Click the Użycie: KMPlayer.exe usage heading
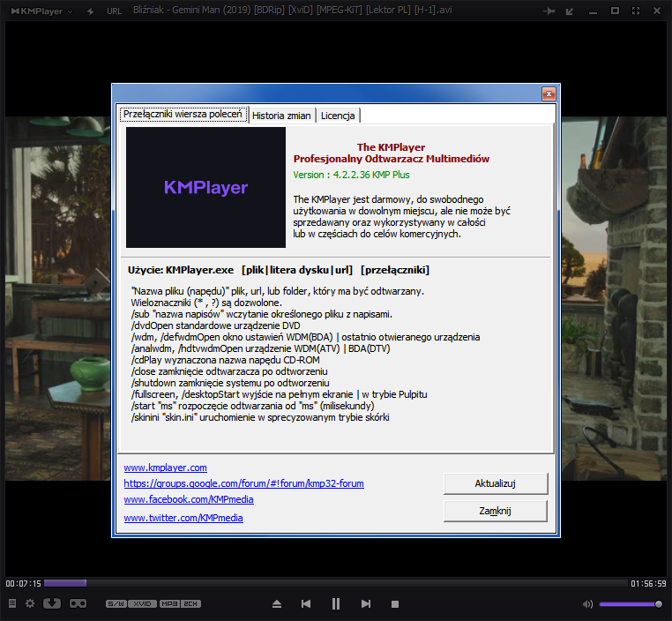Screen dimensions: 672x621 pos(279,270)
